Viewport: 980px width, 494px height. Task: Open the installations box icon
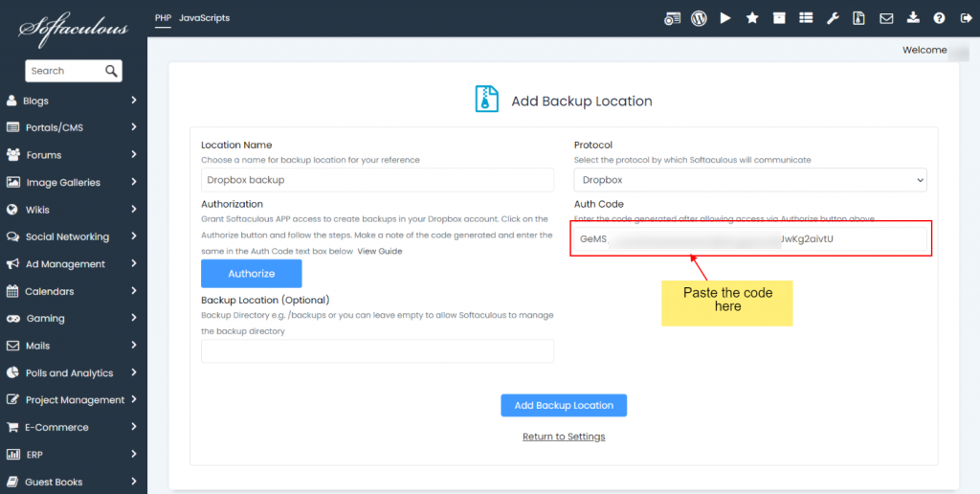click(x=779, y=18)
